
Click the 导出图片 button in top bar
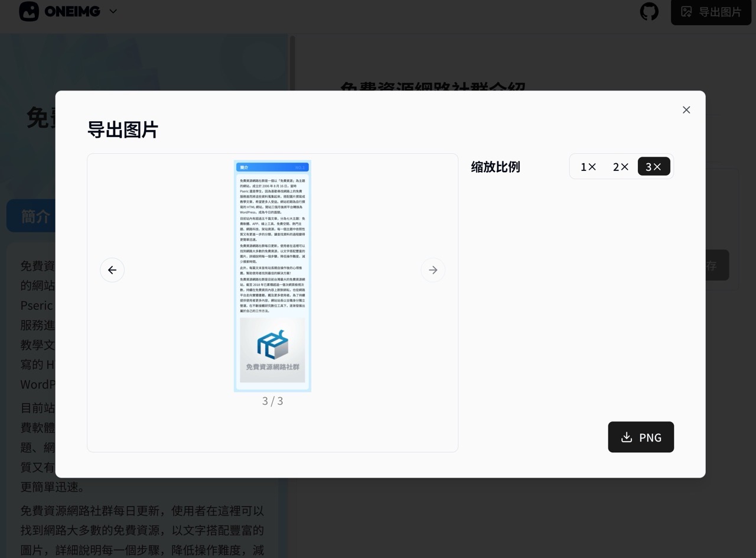coord(711,12)
